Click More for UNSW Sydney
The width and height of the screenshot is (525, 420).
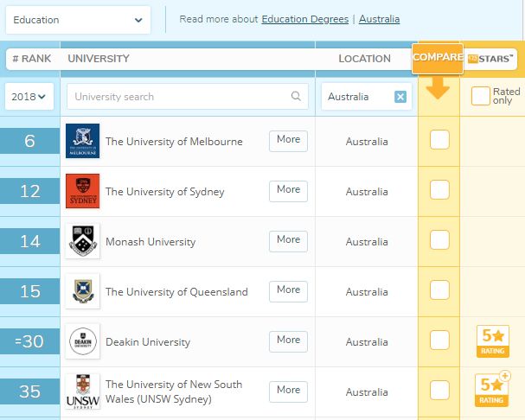point(288,391)
